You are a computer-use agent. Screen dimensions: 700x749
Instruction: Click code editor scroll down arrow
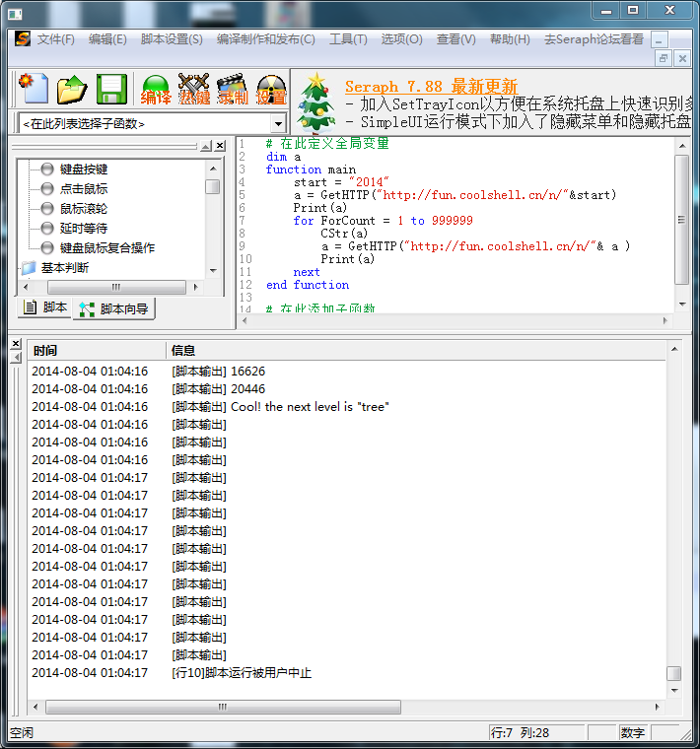pyautogui.click(x=682, y=304)
